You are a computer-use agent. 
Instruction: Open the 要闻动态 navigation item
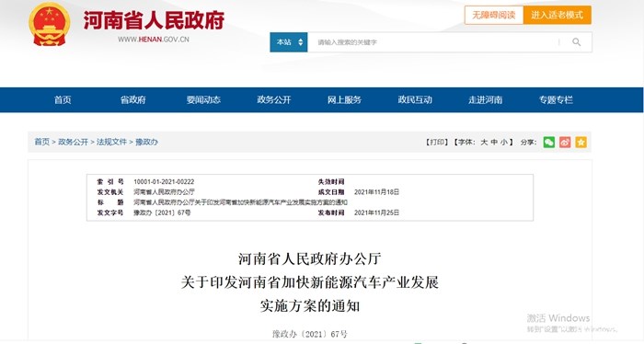(203, 99)
